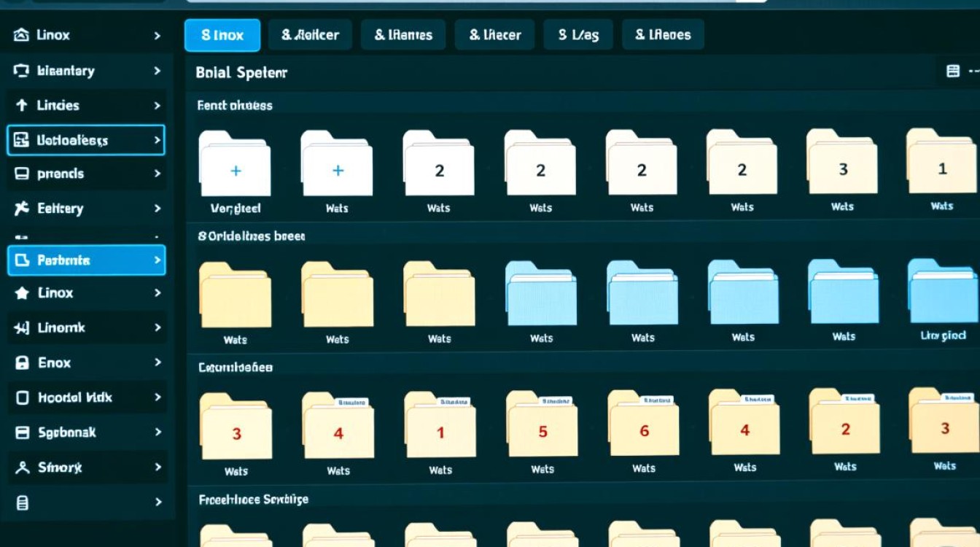Click the home icon beside the top Linox entry

coord(21,35)
